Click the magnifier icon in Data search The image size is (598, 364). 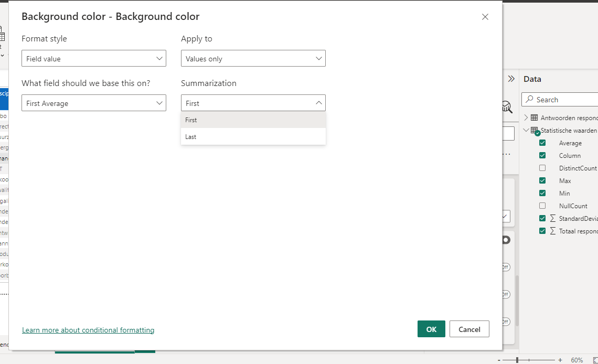point(529,99)
